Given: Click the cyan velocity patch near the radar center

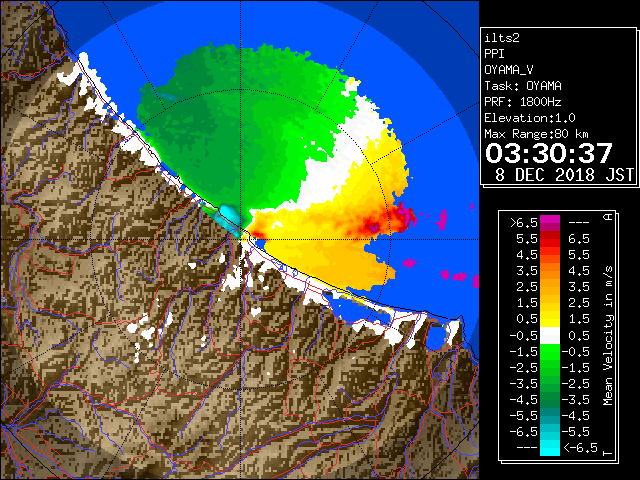Looking at the screenshot, I should [227, 219].
